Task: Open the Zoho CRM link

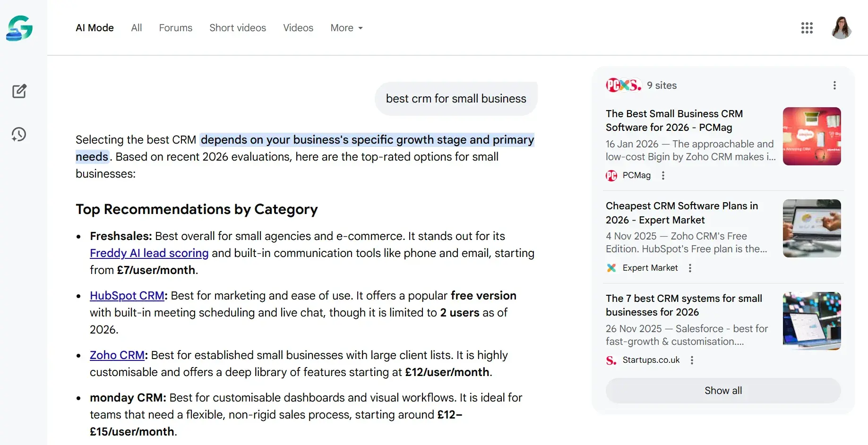Action: click(117, 355)
